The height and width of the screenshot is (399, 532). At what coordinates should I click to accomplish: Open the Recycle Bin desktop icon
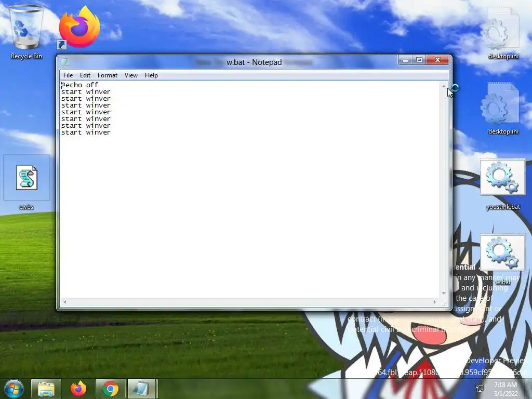click(x=26, y=32)
